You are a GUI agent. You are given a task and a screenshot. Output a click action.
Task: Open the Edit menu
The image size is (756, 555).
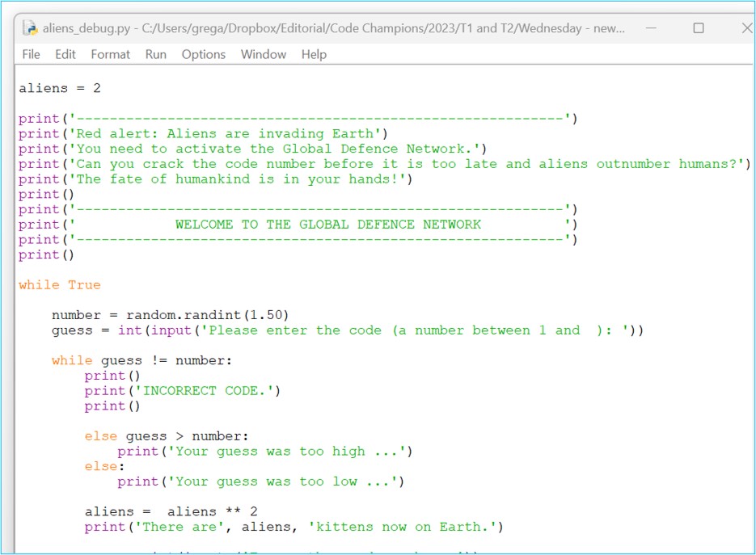pyautogui.click(x=65, y=54)
